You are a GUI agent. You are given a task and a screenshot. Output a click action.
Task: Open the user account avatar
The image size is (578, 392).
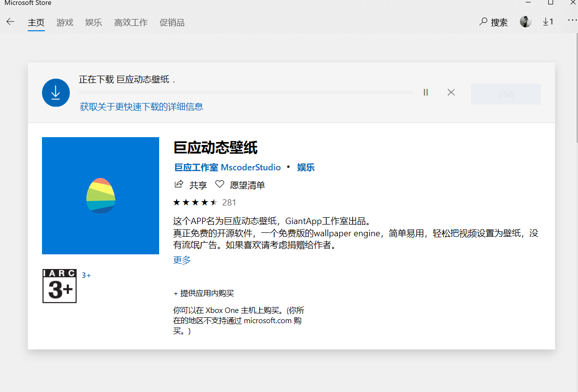tap(526, 22)
